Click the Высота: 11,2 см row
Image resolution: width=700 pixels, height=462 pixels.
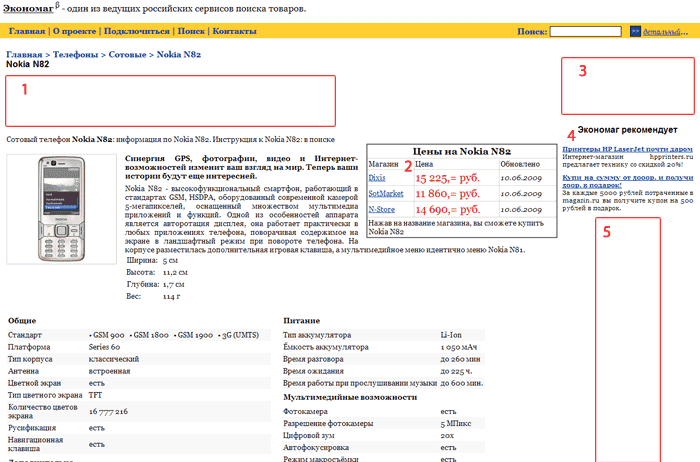(x=157, y=272)
